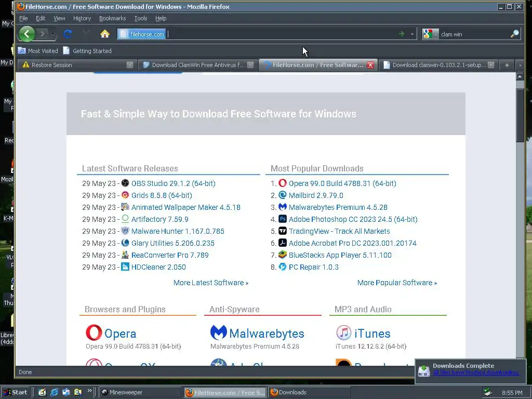Viewport: 532px width, 399px height.
Task: Open the View menu
Action: tap(59, 18)
